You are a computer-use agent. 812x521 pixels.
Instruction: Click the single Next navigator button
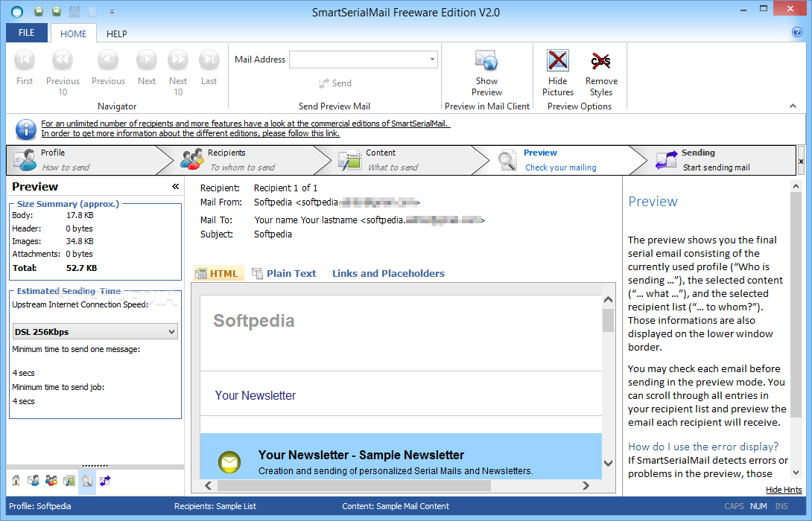pyautogui.click(x=147, y=68)
